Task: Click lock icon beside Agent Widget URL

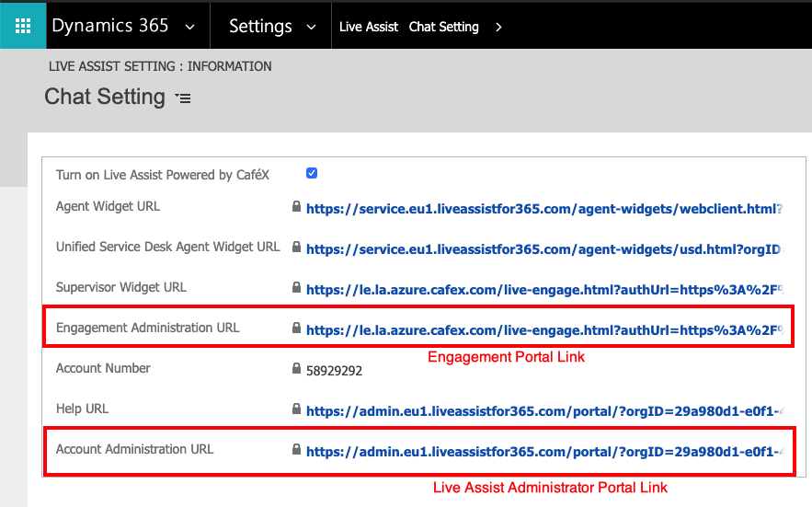Action: 296,206
